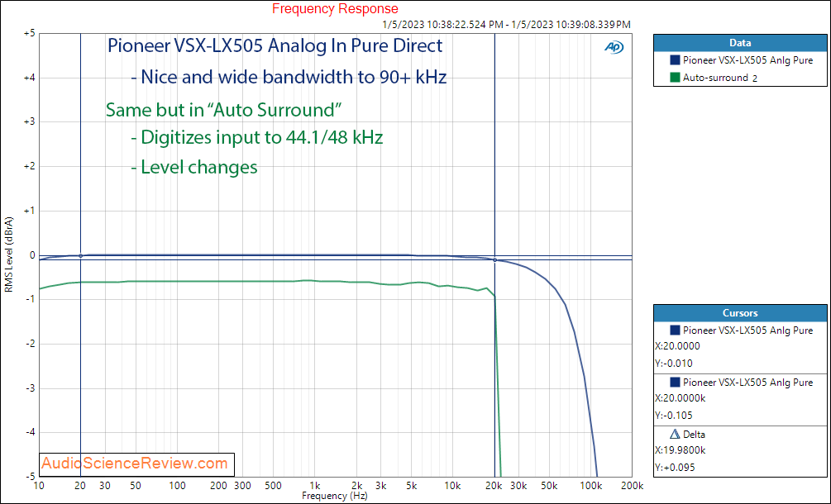Click the "Same but in Auto Surround" annotation
Viewport: 831px width, 504px height.
click(223, 110)
